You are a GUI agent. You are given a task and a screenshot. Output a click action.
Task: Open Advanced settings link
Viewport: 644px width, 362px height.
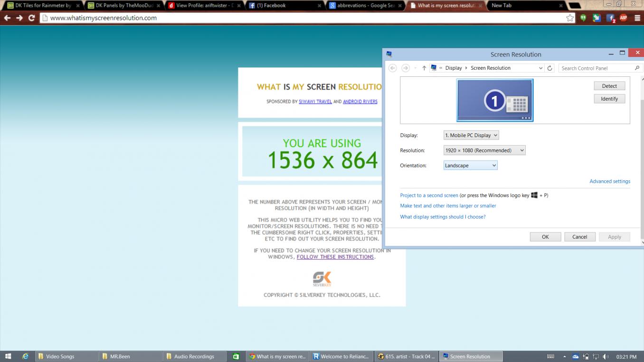point(609,181)
